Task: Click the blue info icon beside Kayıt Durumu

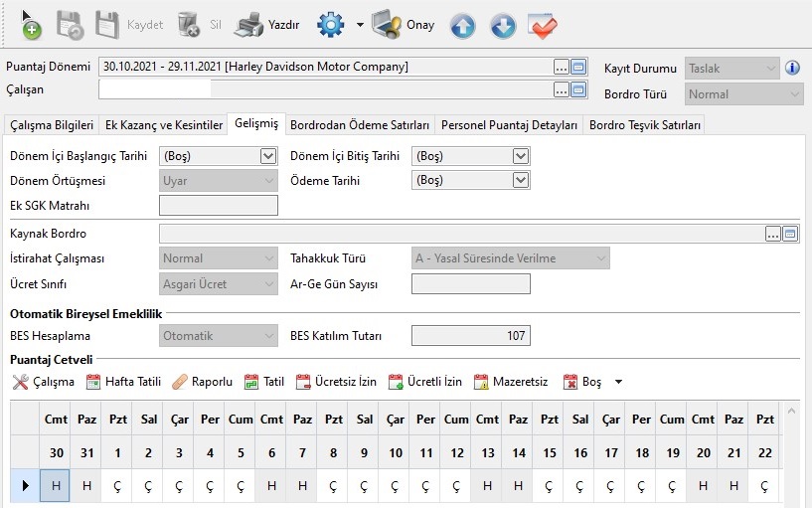Action: tap(793, 69)
